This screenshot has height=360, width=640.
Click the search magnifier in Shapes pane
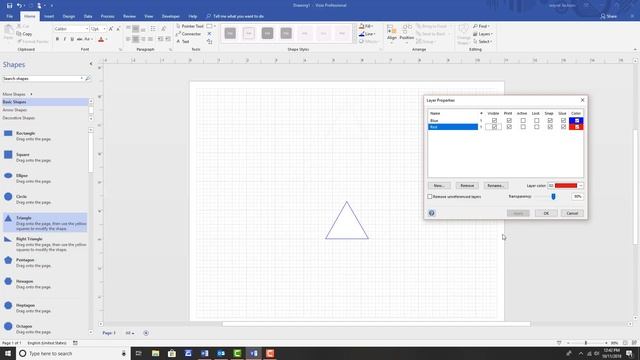[88, 78]
